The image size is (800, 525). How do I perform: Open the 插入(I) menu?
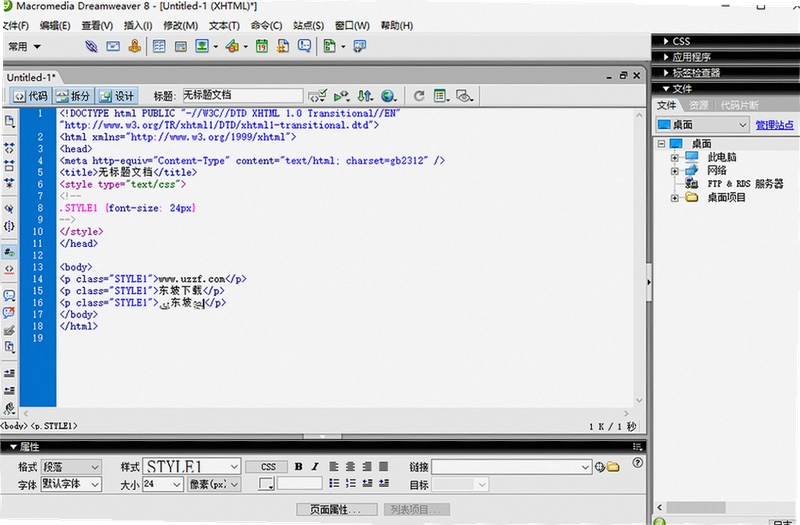coord(138,26)
